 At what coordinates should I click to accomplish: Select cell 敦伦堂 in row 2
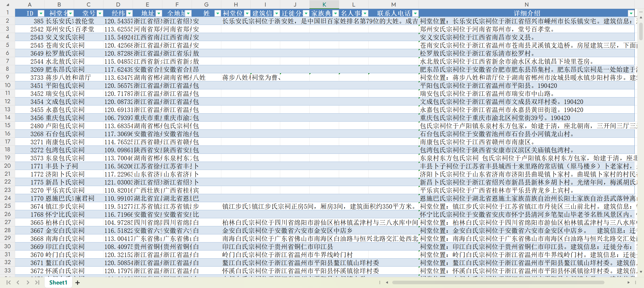tap(89, 21)
